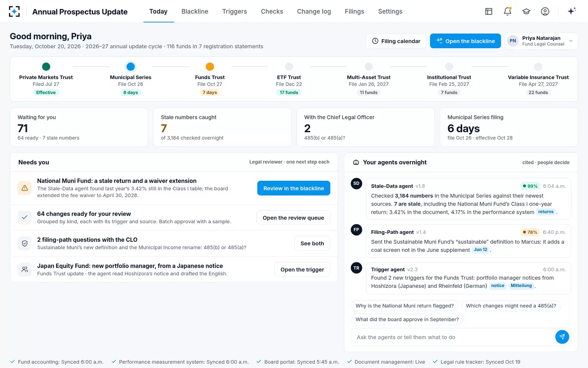This screenshot has width=588, height=368.
Task: Switch to the Blackline tab
Action: [195, 11]
